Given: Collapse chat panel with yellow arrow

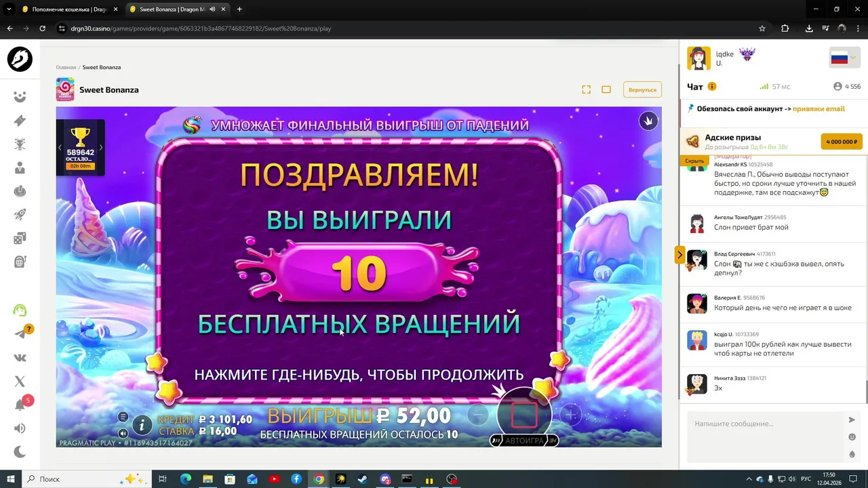Looking at the screenshot, I should click(x=679, y=255).
